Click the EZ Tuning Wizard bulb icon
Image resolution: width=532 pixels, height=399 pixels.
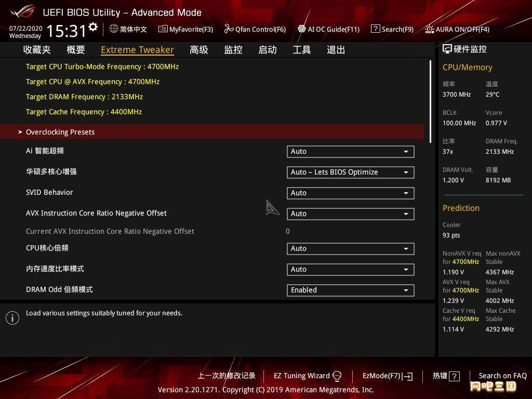click(x=337, y=376)
